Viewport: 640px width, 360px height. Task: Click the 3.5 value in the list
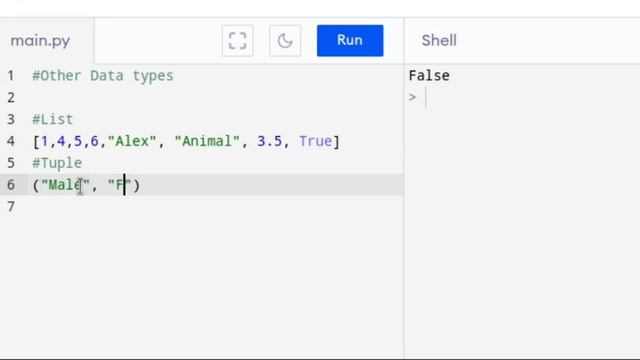point(269,141)
